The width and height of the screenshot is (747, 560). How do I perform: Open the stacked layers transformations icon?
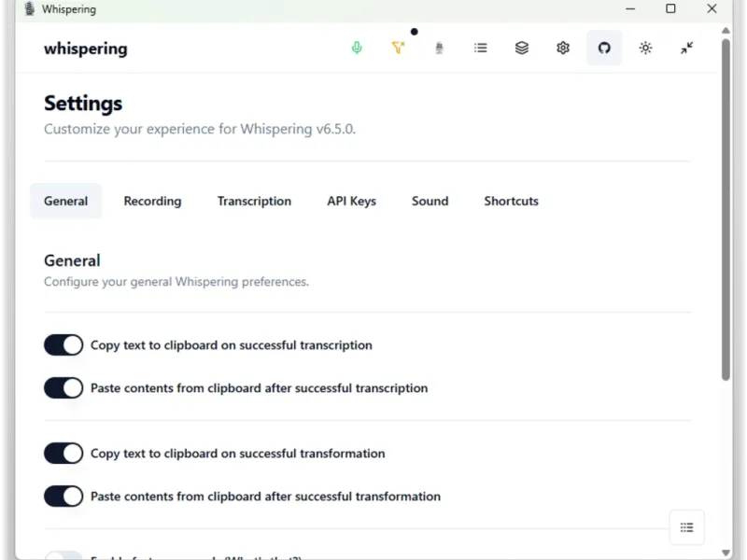tap(522, 48)
